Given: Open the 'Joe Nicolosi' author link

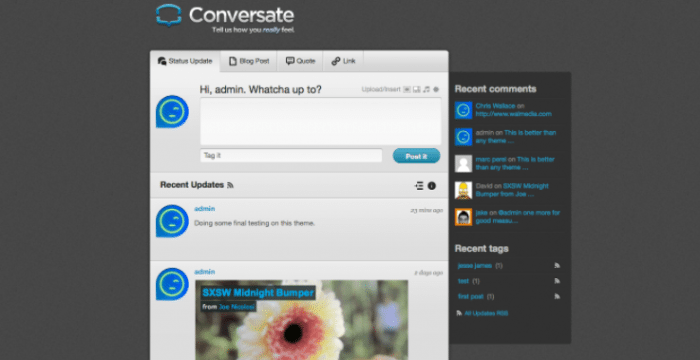Looking at the screenshot, I should tap(237, 307).
